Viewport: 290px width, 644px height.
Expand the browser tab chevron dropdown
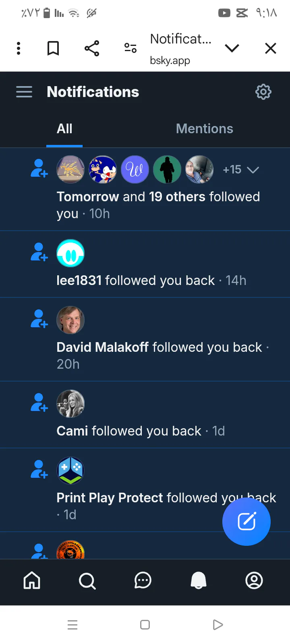point(232,48)
